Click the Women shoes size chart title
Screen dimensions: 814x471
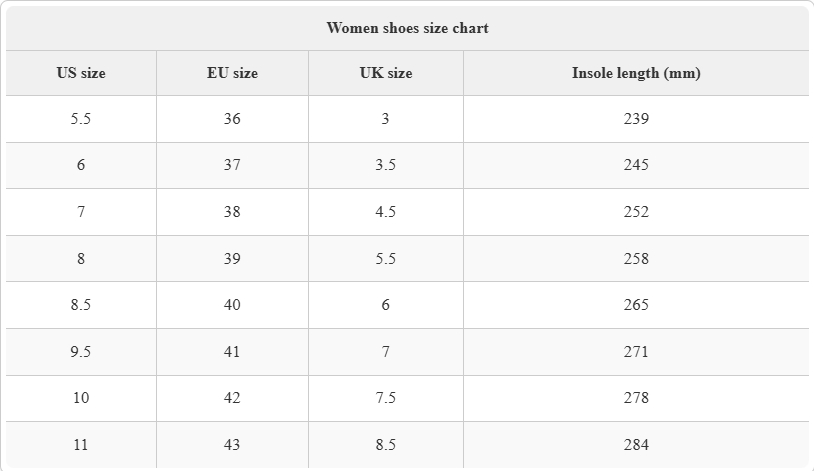pos(408,28)
